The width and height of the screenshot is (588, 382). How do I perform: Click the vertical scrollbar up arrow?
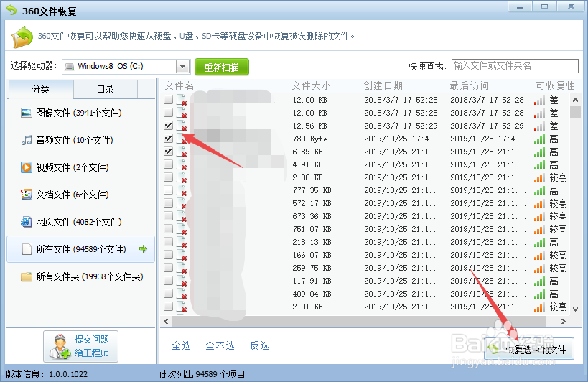coord(575,100)
